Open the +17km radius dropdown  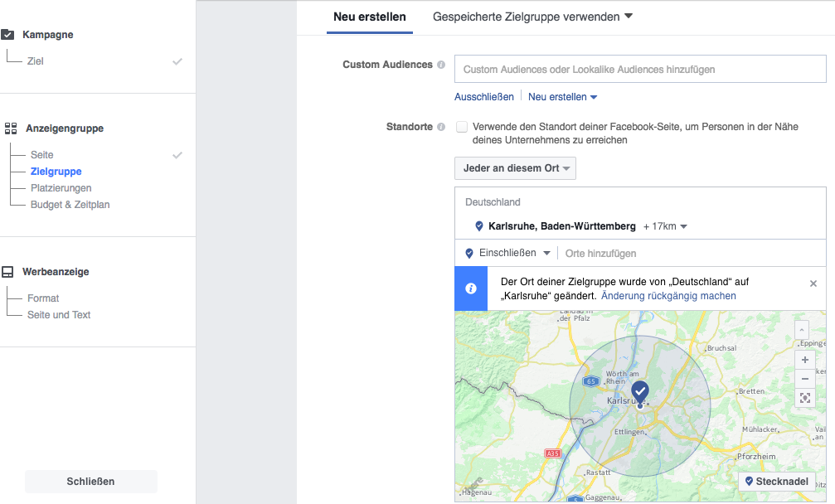(x=664, y=226)
